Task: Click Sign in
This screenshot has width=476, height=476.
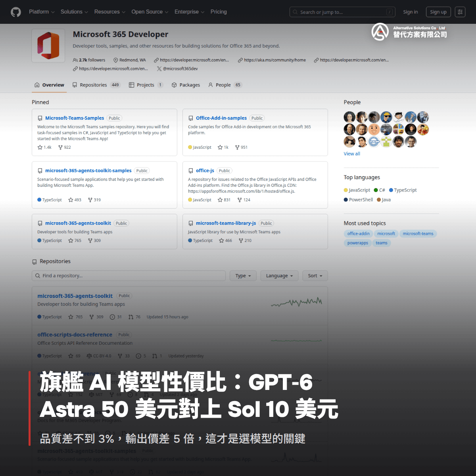Action: (x=410, y=12)
